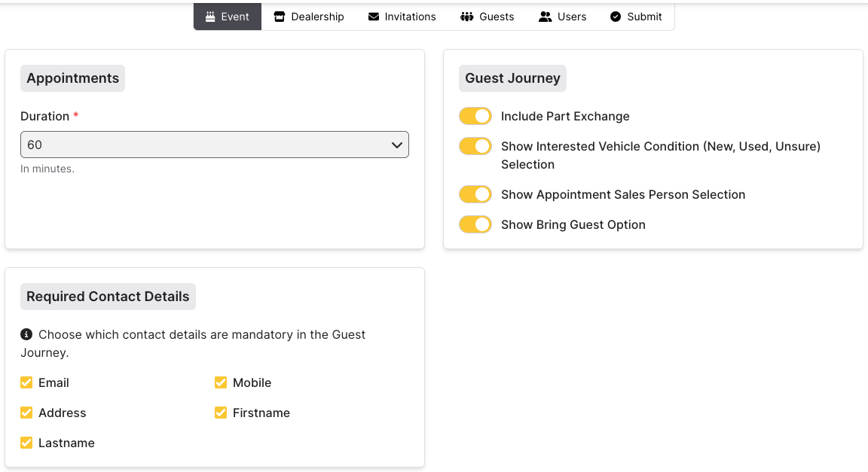Image resolution: width=868 pixels, height=472 pixels.
Task: Click the Firstname checkbox label
Action: (261, 413)
